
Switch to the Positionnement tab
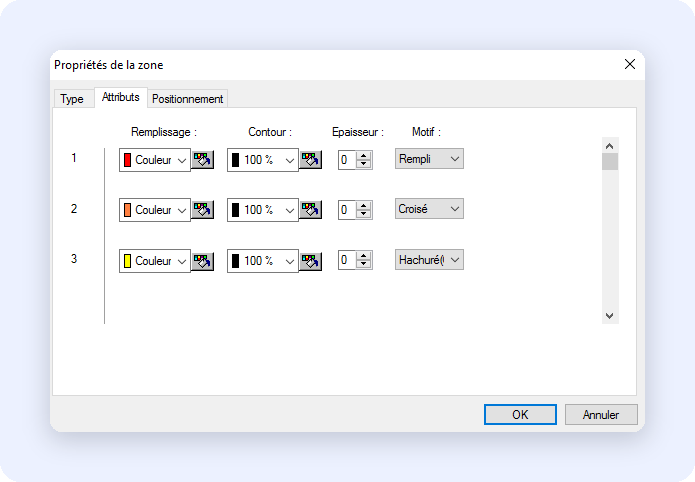187,98
